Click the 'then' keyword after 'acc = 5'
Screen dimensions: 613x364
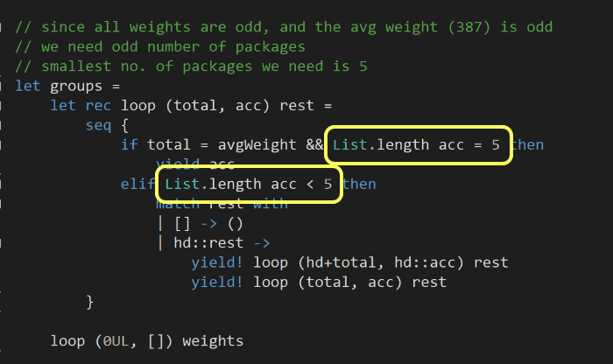(x=527, y=144)
